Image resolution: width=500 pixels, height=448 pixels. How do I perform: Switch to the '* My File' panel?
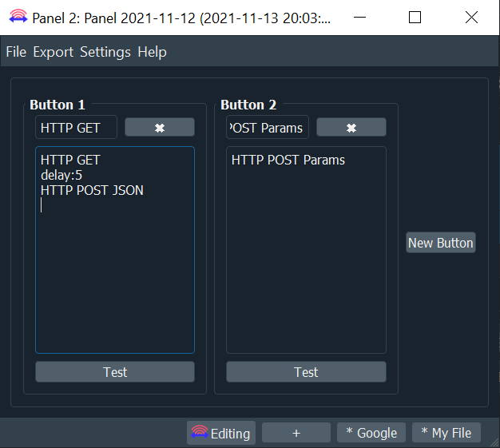point(446,433)
